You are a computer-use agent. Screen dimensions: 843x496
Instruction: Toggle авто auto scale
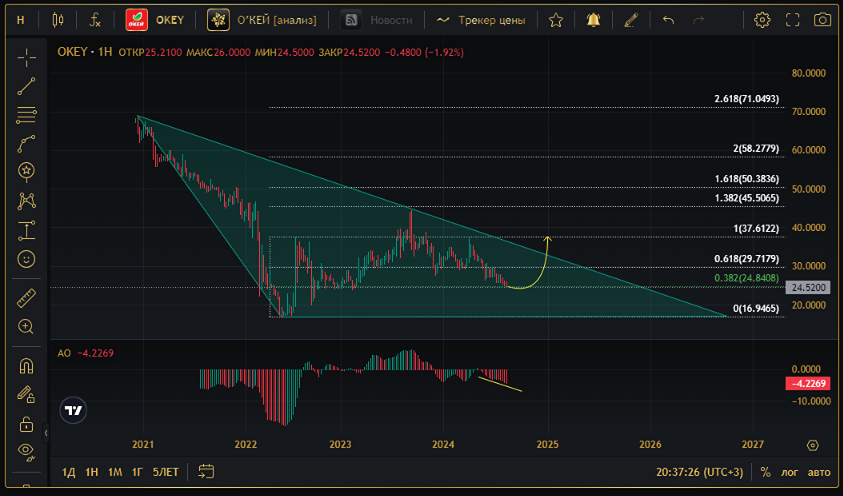tap(819, 472)
